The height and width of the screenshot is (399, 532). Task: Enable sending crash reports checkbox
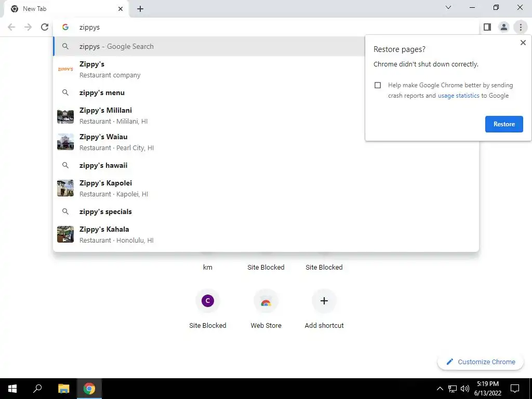point(378,85)
